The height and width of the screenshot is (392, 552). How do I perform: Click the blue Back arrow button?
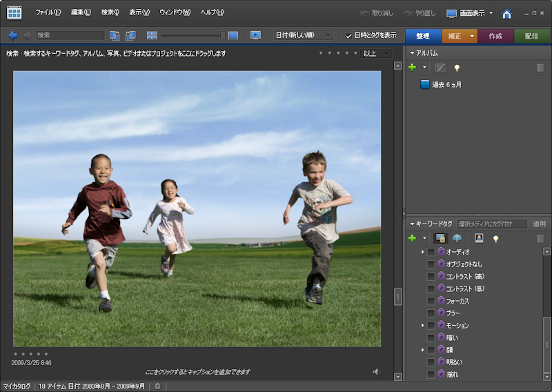pos(12,35)
